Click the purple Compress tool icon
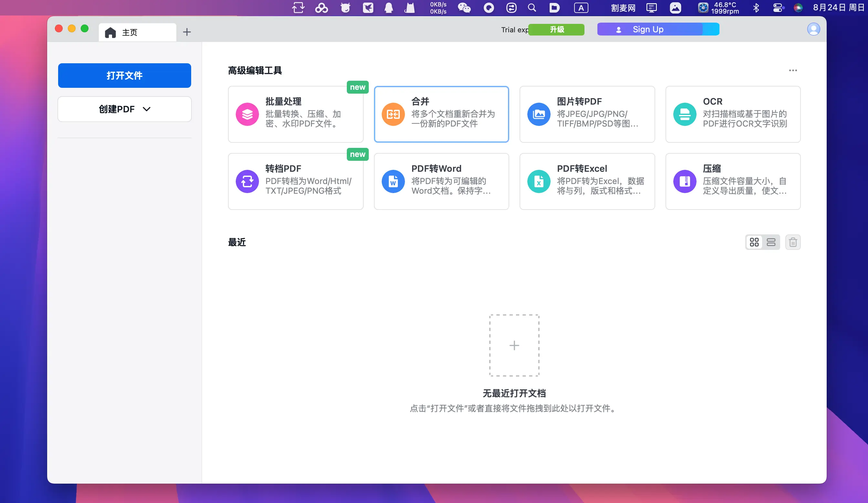The width and height of the screenshot is (868, 503). [684, 181]
